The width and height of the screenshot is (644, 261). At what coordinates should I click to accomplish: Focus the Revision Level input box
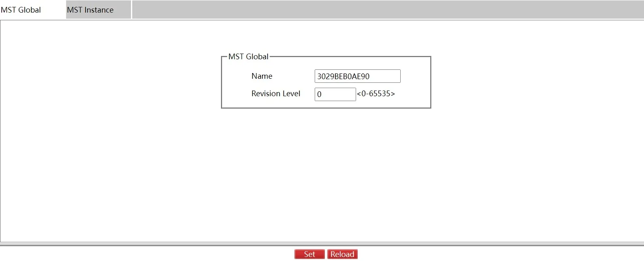pos(335,94)
